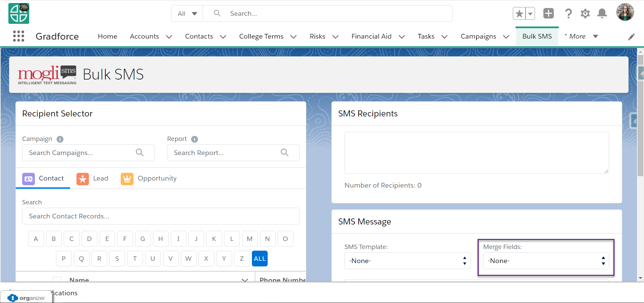Filter contacts by letter M
Viewport: 644px width, 303px height.
tap(250, 239)
